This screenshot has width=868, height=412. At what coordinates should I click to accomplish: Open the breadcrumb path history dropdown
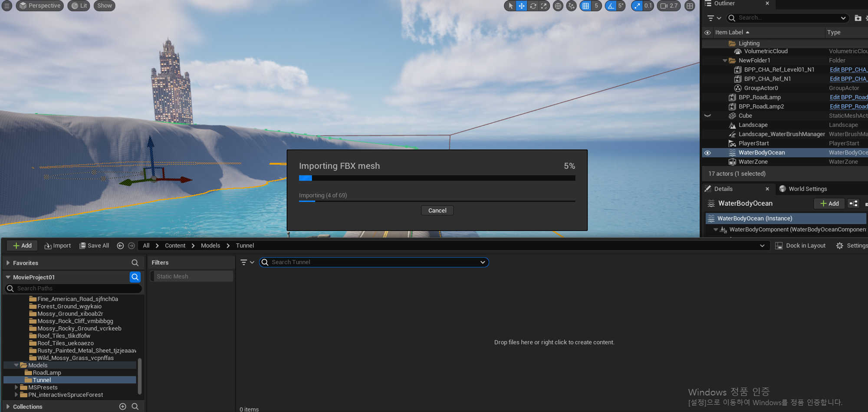click(x=762, y=246)
